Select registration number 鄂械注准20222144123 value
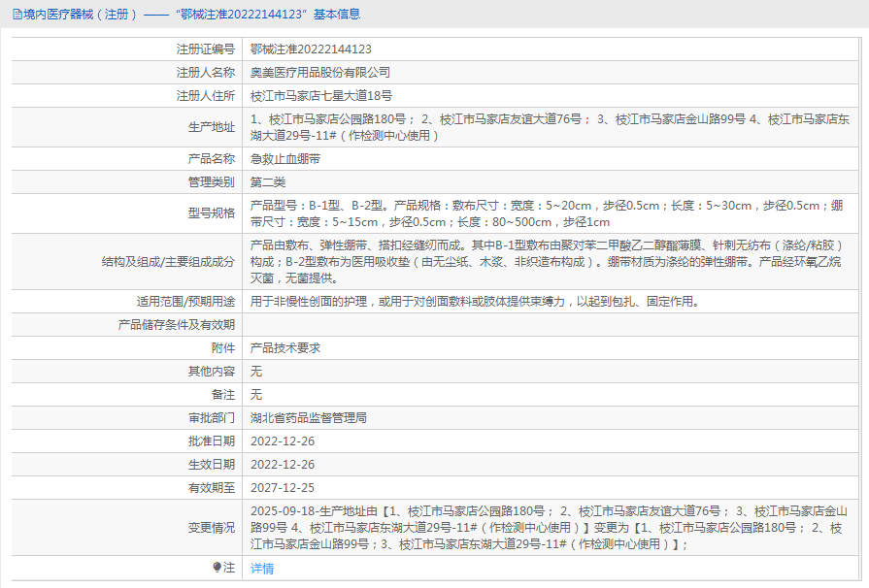Screen dimensions: 869x588 click(x=311, y=49)
